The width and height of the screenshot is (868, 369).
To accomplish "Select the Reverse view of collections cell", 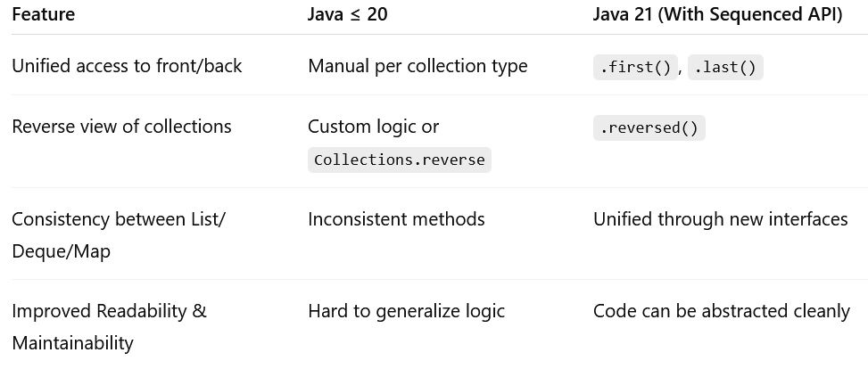I will tap(121, 127).
